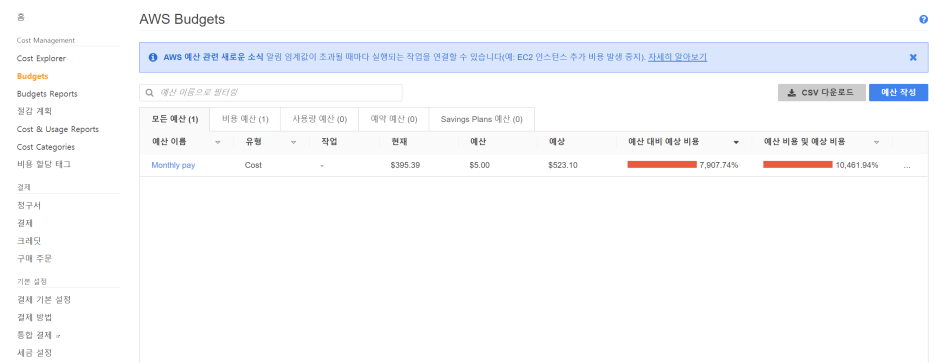Click the $395.39 current value
936x363 pixels.
[405, 165]
